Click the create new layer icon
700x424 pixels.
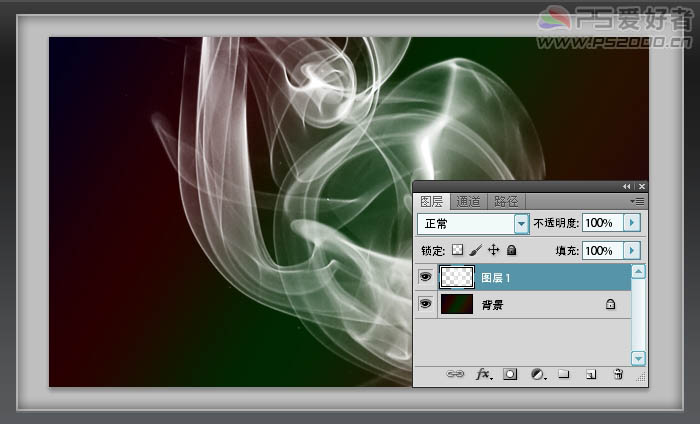pos(591,374)
